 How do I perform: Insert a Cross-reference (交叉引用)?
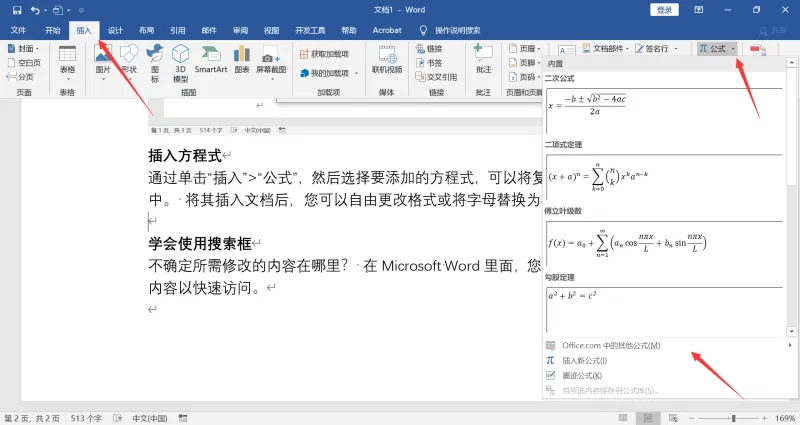(x=436, y=77)
